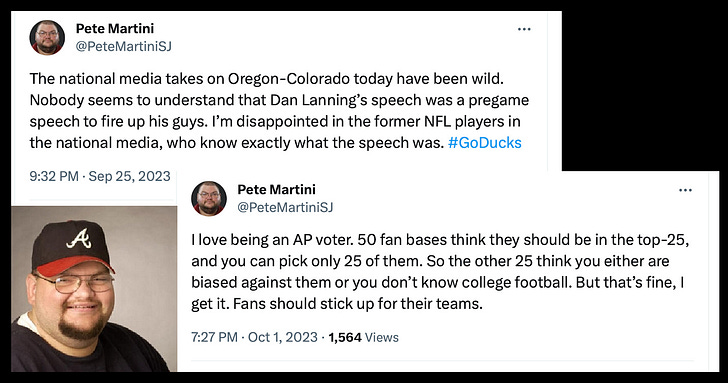Screen dimensions: 728x383
Task: Open the more options menu on the Oregon-Colorado tweet
Action: (x=524, y=29)
